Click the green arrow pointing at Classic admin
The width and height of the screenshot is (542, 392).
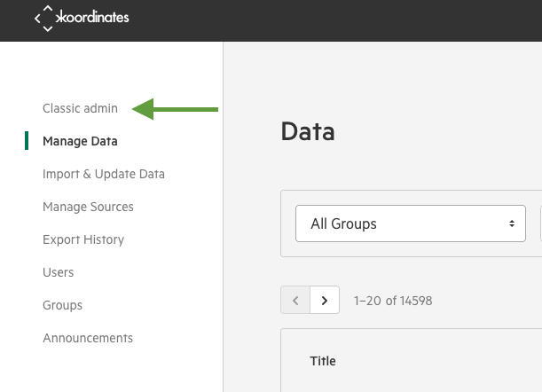(175, 109)
